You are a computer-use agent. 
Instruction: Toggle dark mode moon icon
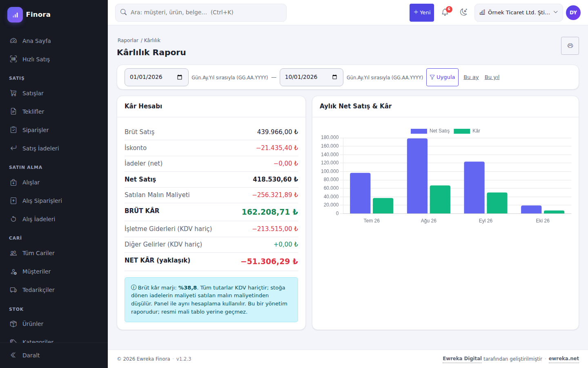pyautogui.click(x=463, y=12)
